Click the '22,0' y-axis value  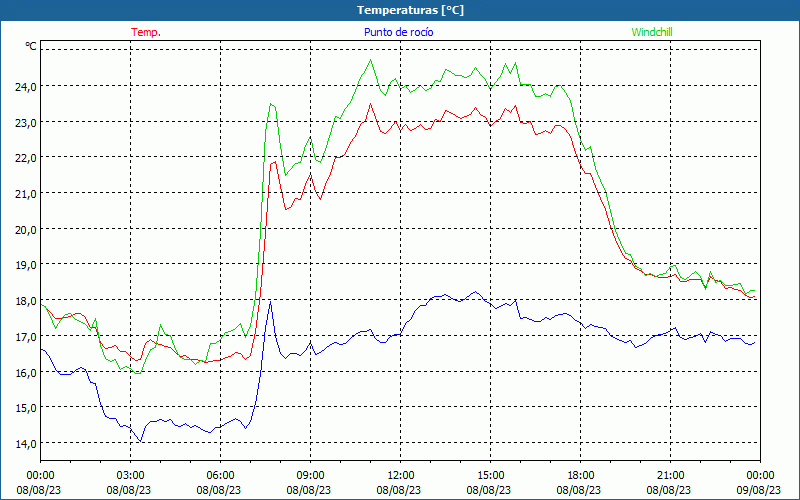point(26,158)
